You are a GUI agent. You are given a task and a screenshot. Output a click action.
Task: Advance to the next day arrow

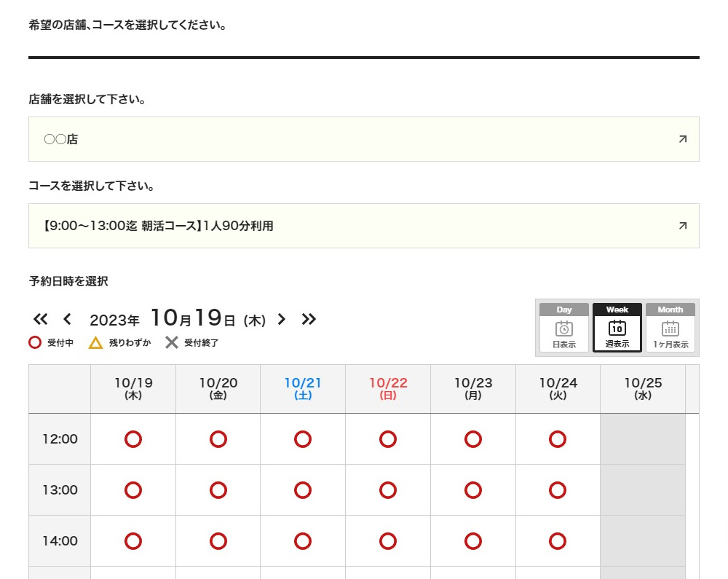click(x=282, y=319)
